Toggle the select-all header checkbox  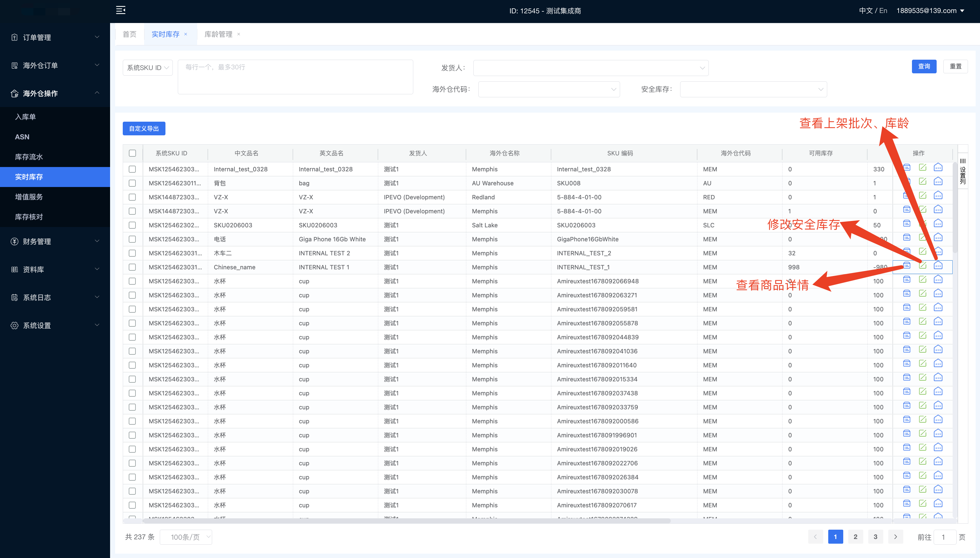(132, 153)
